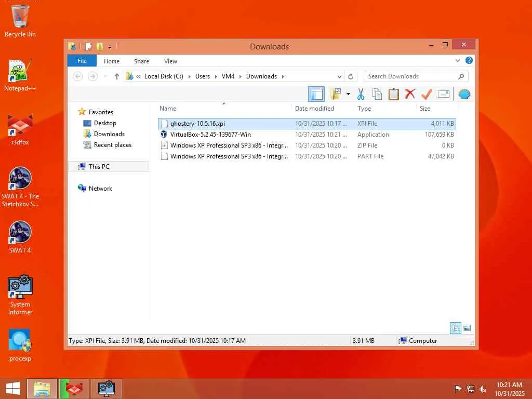Click File Explorer taskbar button
Image resolution: width=532 pixels, height=399 pixels.
click(x=42, y=389)
